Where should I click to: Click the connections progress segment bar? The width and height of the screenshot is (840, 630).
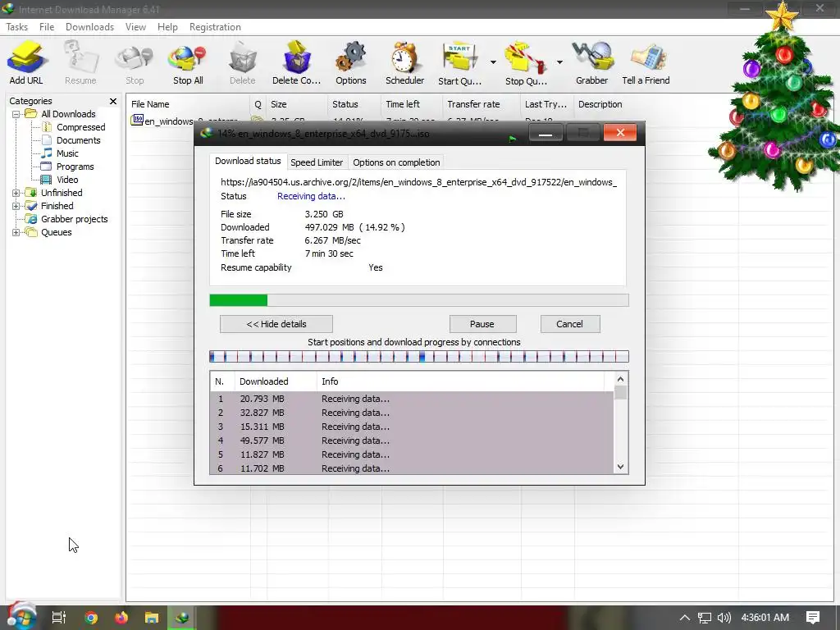pos(419,357)
